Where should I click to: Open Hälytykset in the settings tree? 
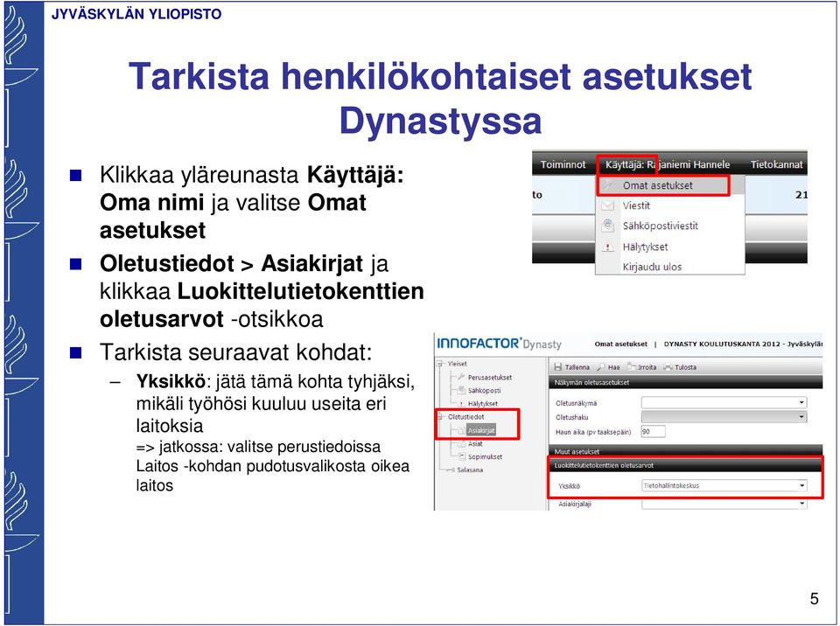click(x=483, y=404)
